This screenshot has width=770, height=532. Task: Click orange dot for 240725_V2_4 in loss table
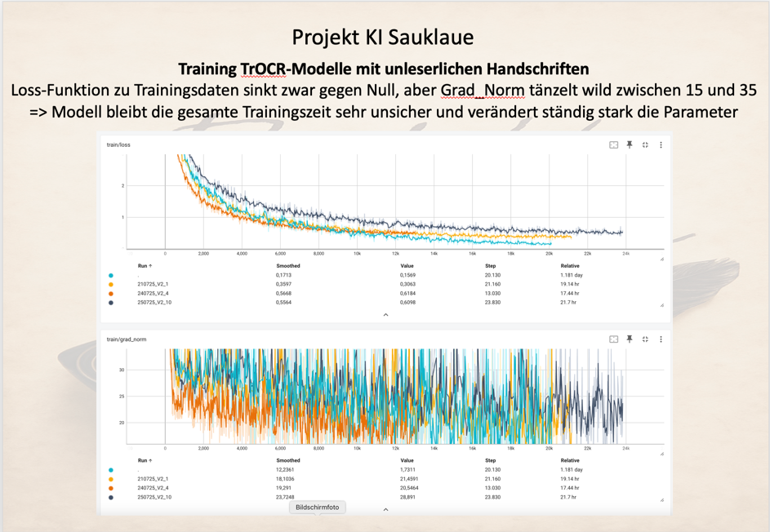(x=111, y=294)
